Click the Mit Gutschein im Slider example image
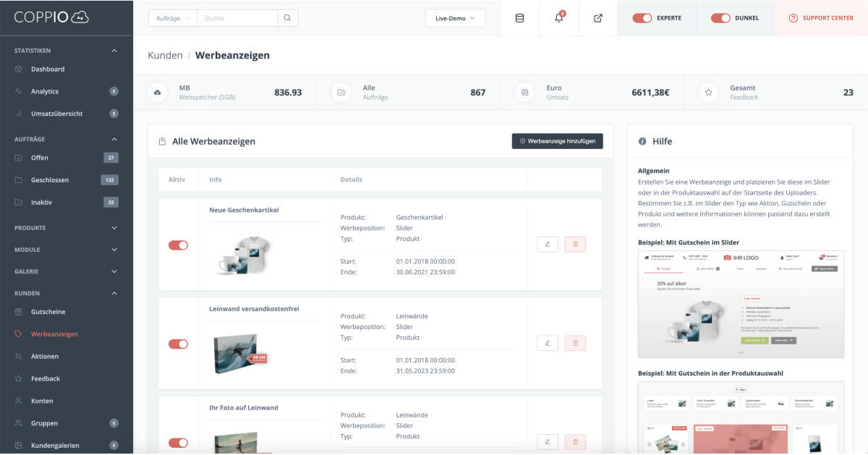Image resolution: width=868 pixels, height=455 pixels. point(741,304)
